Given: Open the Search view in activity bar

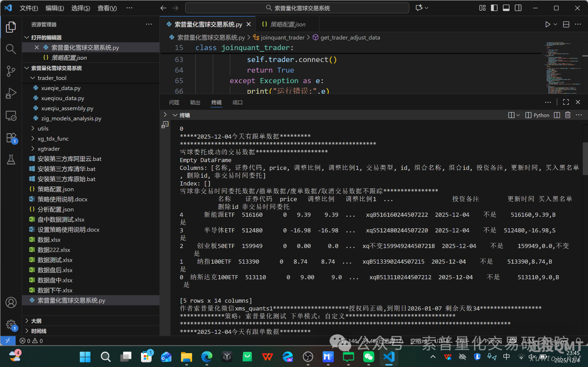Looking at the screenshot, I should pyautogui.click(x=11, y=49).
